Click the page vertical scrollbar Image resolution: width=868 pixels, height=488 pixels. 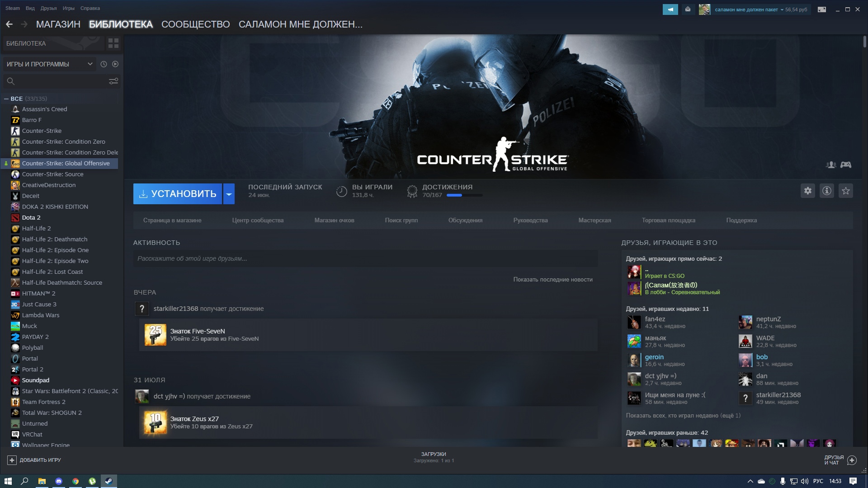click(864, 42)
